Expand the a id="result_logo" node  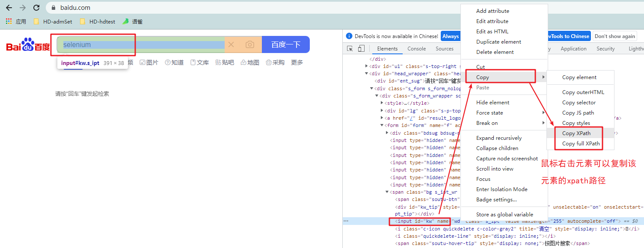tap(382, 118)
